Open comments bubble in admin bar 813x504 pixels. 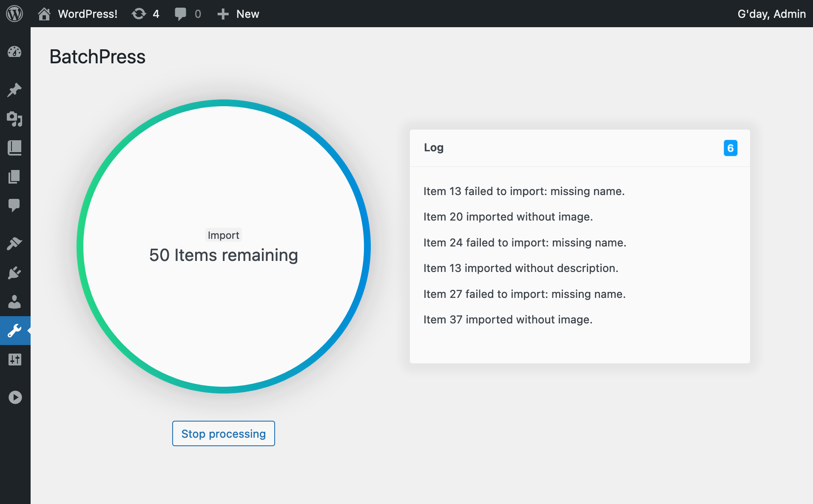pos(188,14)
